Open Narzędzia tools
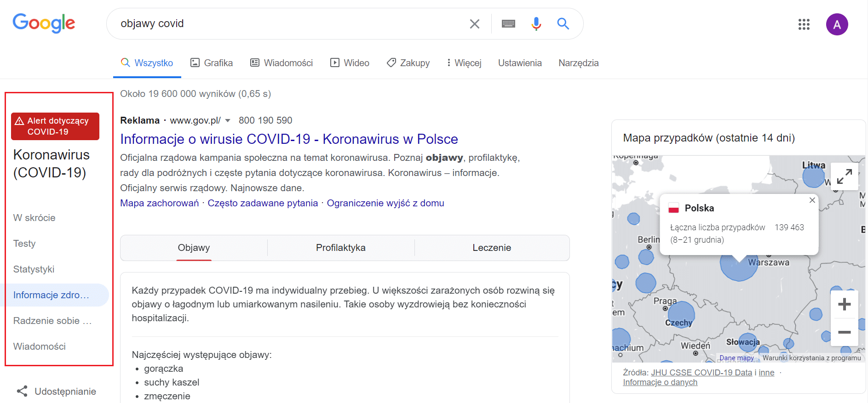The image size is (868, 403). click(x=579, y=63)
